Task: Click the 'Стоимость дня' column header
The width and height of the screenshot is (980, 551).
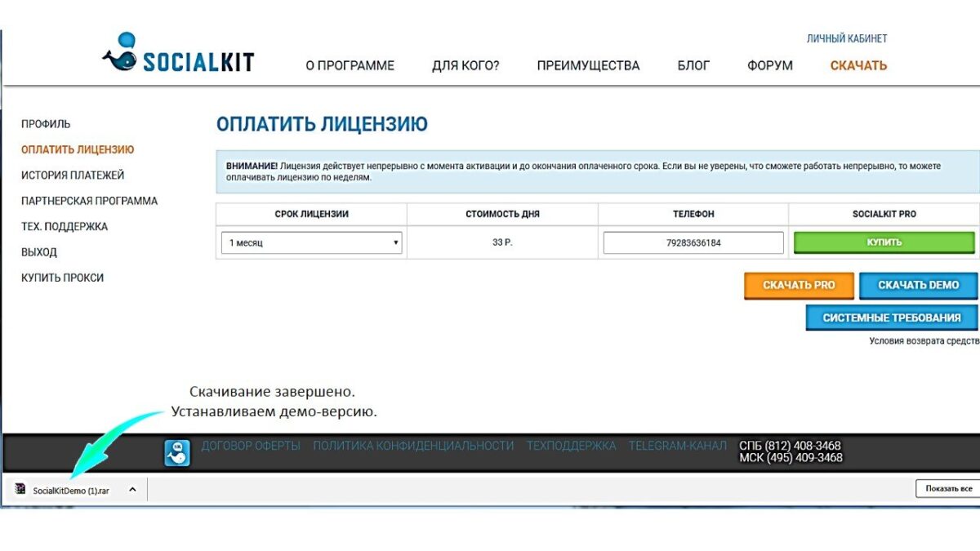Action: coord(502,214)
